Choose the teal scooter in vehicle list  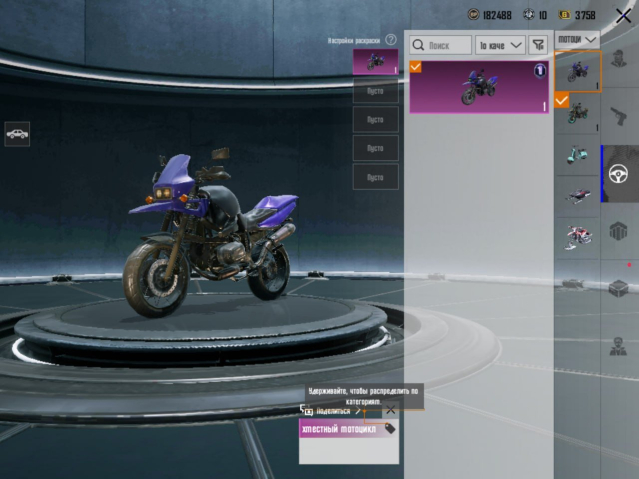click(x=577, y=155)
